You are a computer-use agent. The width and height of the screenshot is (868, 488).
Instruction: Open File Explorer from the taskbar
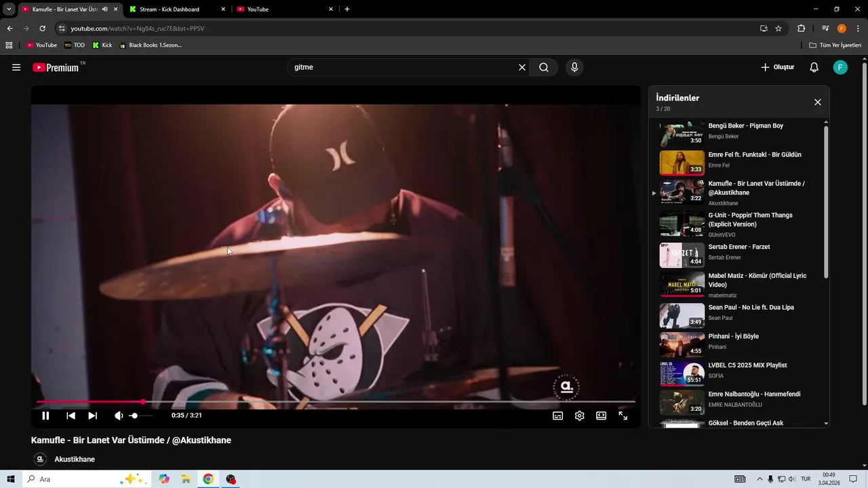coord(185,479)
